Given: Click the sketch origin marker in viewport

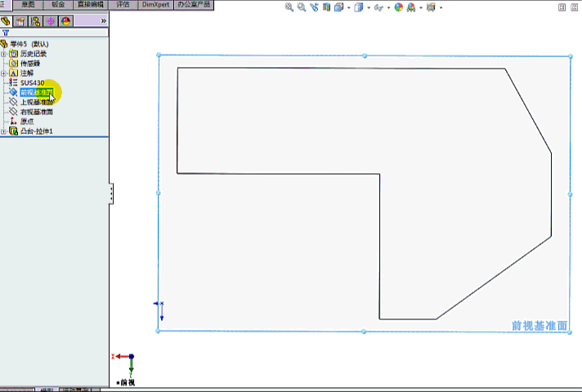Looking at the screenshot, I should point(159,310).
